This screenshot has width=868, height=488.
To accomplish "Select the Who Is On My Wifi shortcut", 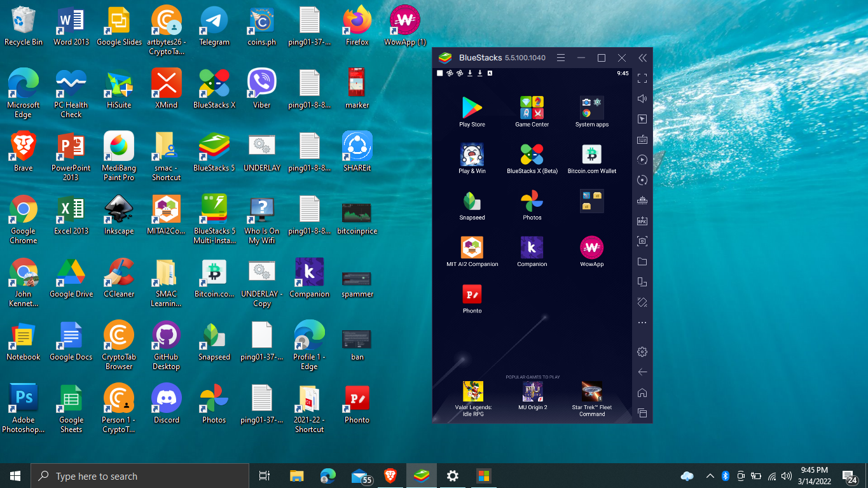I will pyautogui.click(x=262, y=220).
